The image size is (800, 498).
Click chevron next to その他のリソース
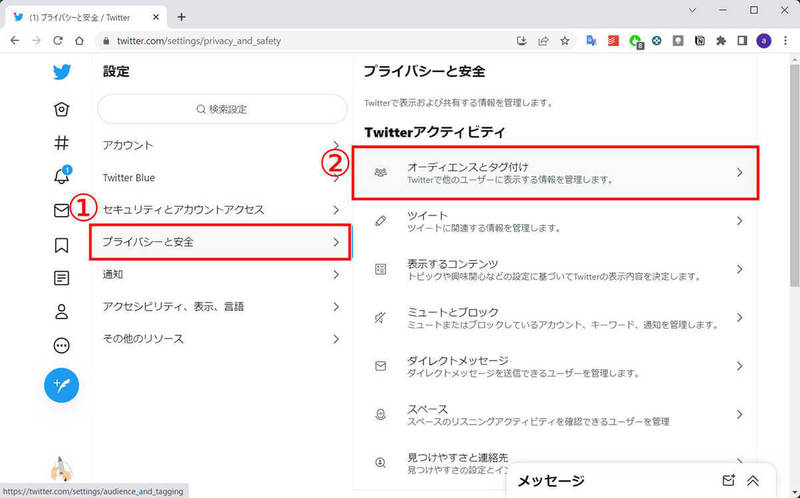(336, 339)
